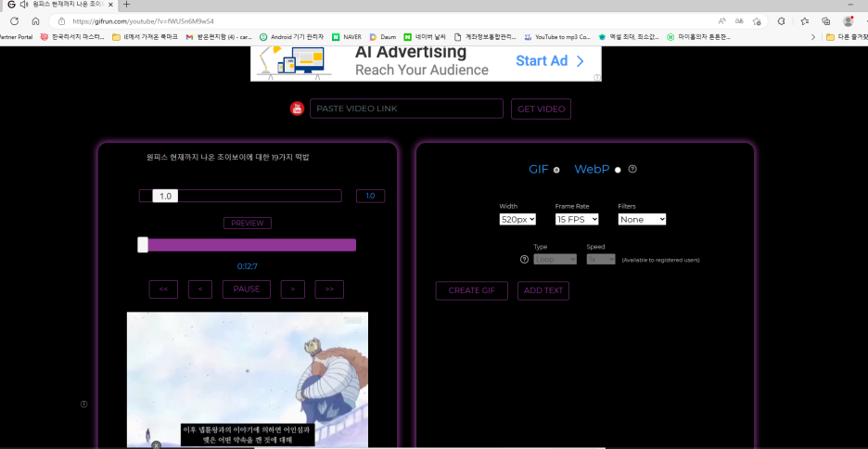Open the Speed 1x dropdown
868x449 pixels.
coord(601,259)
